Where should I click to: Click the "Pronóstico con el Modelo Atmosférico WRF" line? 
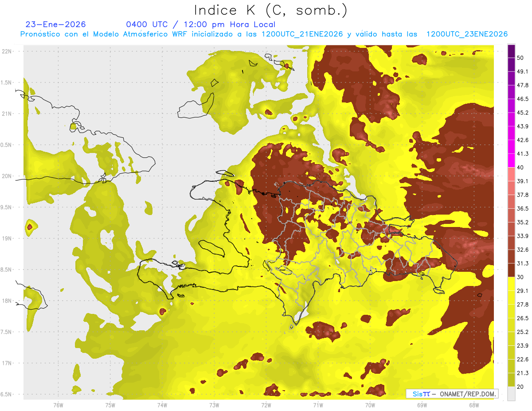pos(264,34)
